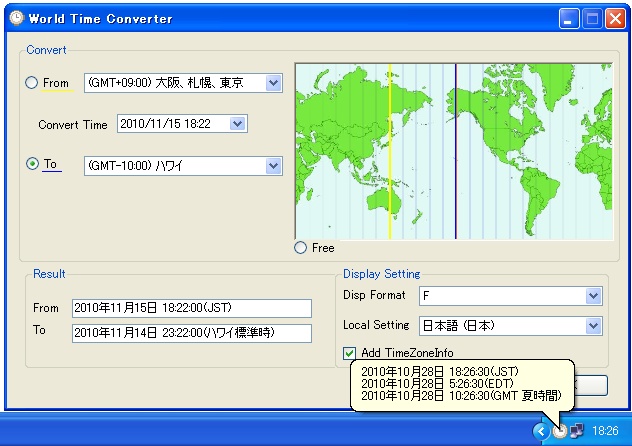Click the Result From field showing JST
Image resolution: width=632 pixels, height=446 pixels.
[192, 308]
